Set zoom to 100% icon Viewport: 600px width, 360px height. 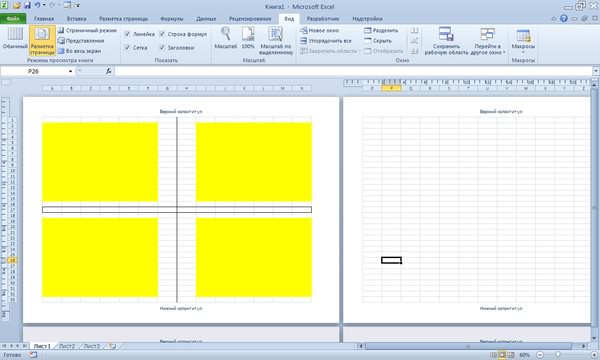tap(248, 34)
